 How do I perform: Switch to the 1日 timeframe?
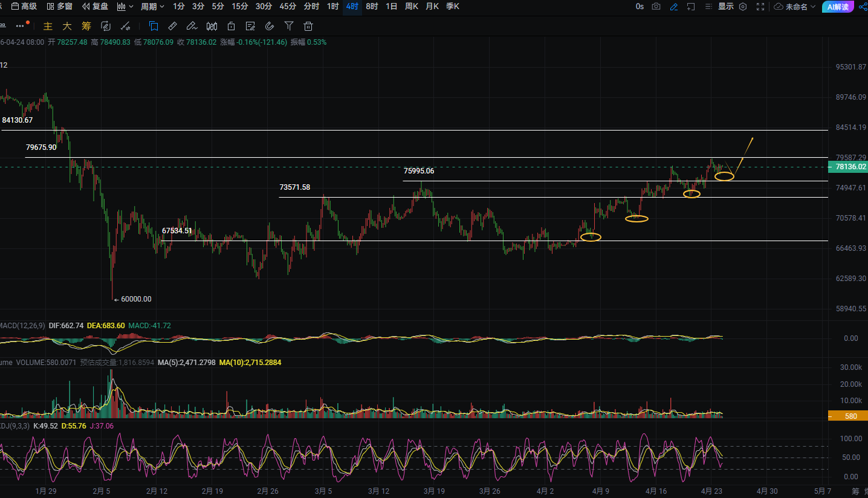(392, 7)
